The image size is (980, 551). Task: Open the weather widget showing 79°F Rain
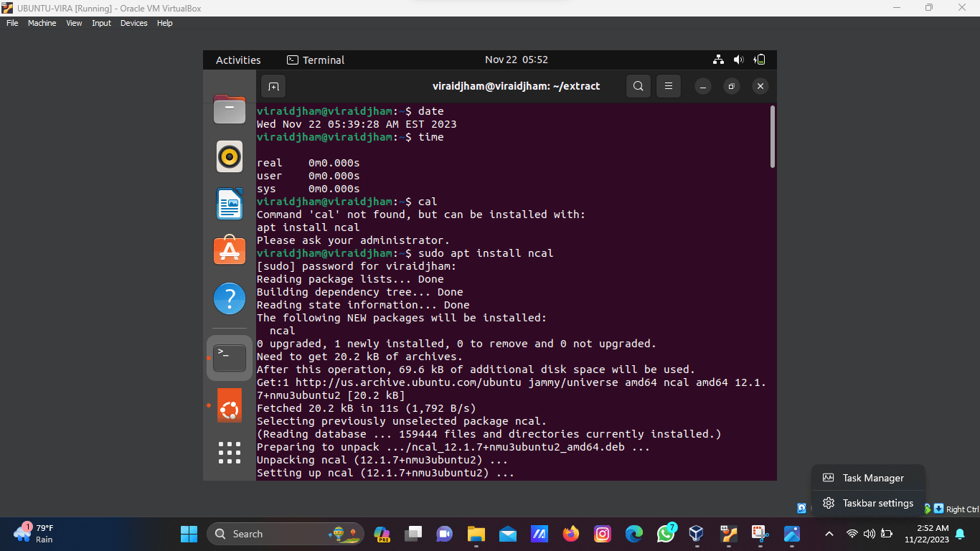click(x=34, y=534)
